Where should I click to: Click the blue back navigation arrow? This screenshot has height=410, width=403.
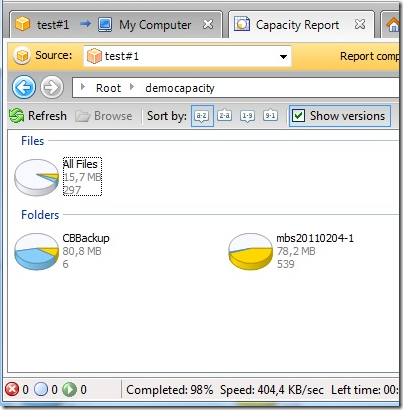(x=24, y=87)
